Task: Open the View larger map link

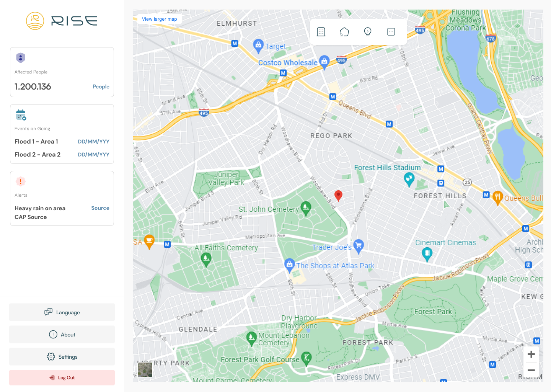Action: coord(160,19)
